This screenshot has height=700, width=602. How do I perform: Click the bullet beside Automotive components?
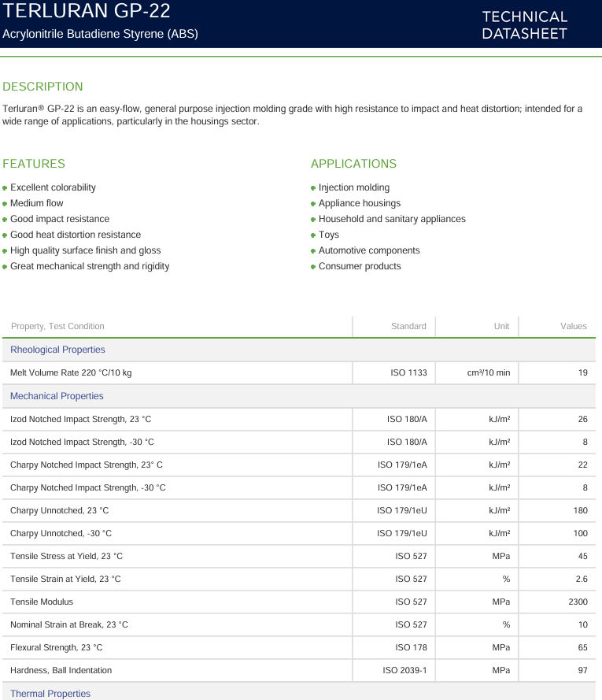tap(313, 251)
